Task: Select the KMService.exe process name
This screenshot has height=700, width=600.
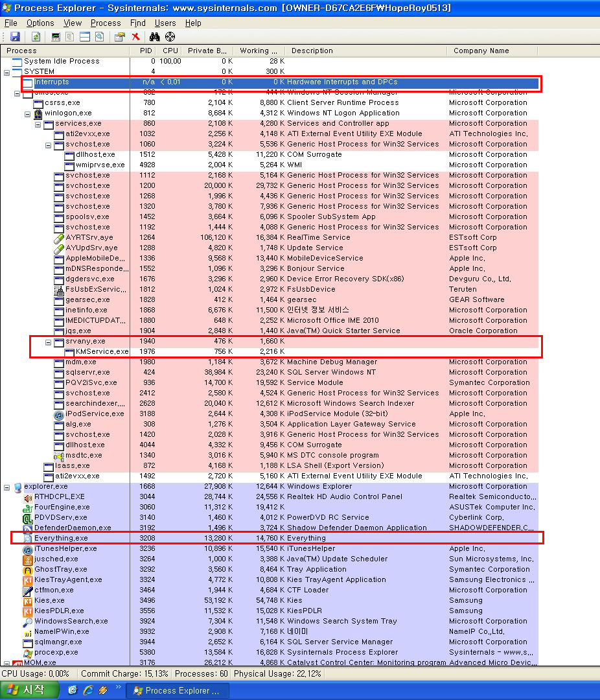Action: point(102,352)
